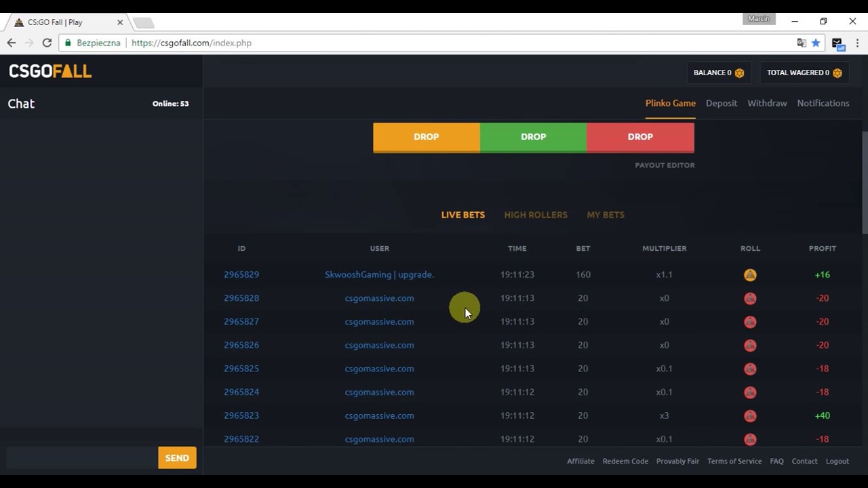Viewport: 868px width, 488px height.
Task: Click csgomassive.com user in row 2965825
Action: coord(379,369)
